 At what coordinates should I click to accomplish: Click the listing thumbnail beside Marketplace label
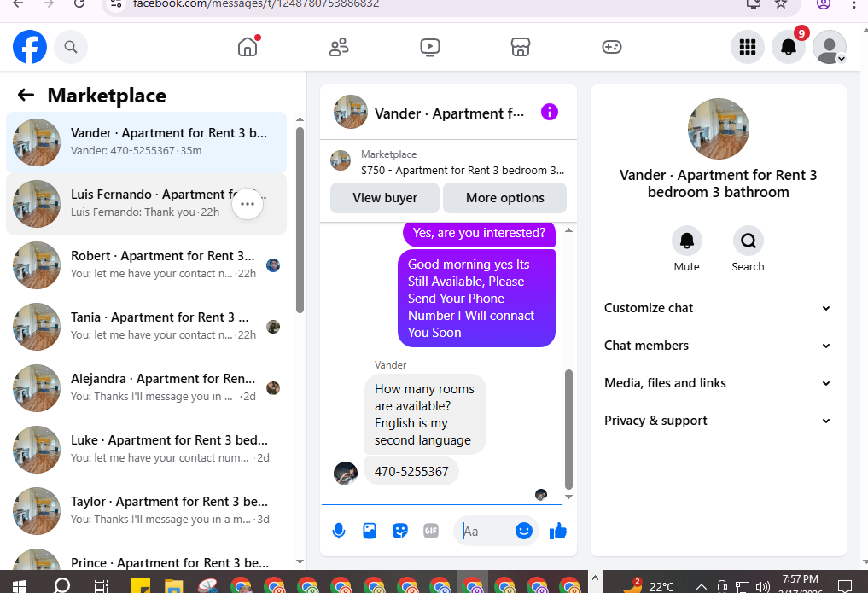(341, 160)
